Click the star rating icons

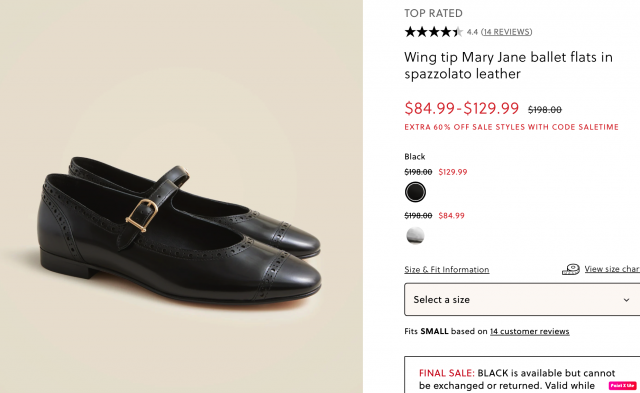[x=433, y=32]
